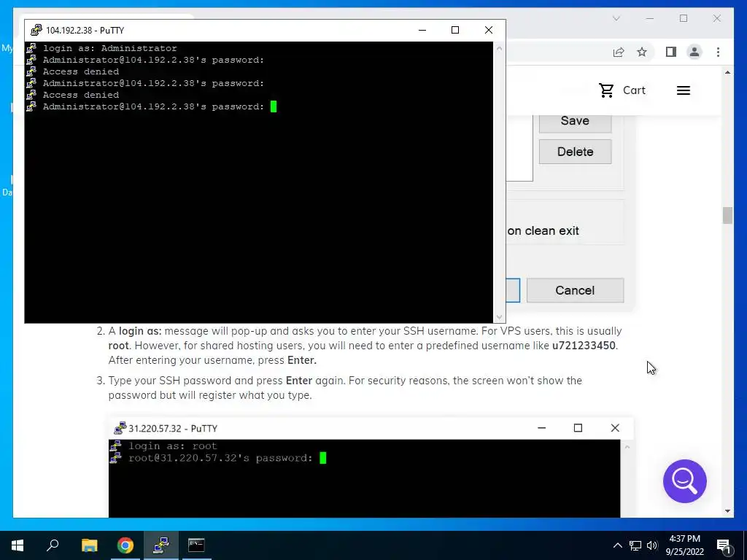Click PuTTY terminal scroll down arrow
Image resolution: width=747 pixels, height=560 pixels.
(499, 316)
